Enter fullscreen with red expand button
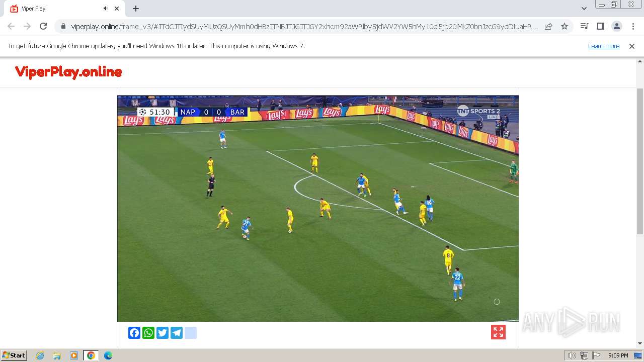 coord(498,332)
